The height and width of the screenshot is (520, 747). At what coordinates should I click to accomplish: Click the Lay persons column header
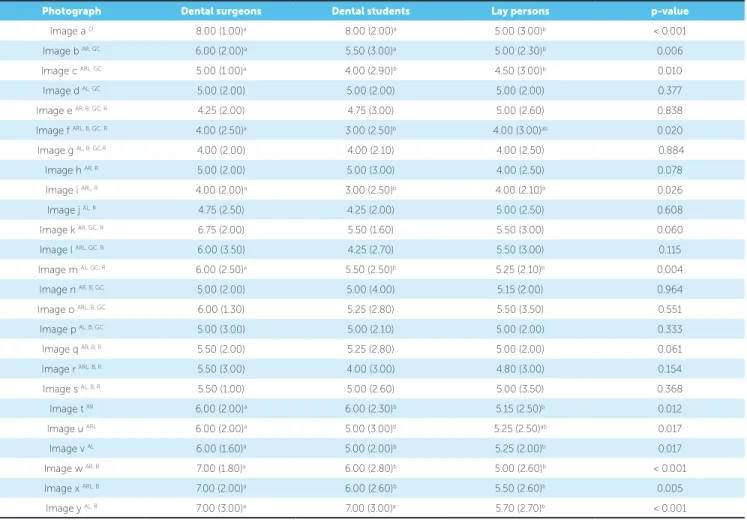coord(520,11)
